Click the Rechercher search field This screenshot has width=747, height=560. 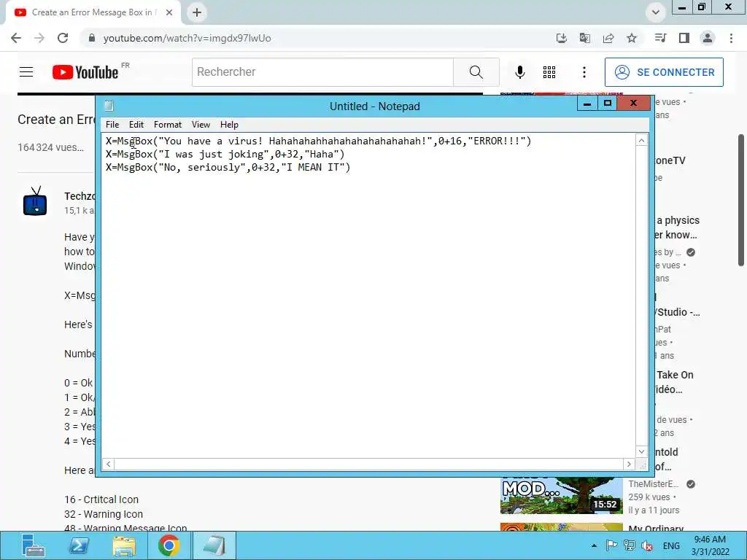[x=323, y=72]
